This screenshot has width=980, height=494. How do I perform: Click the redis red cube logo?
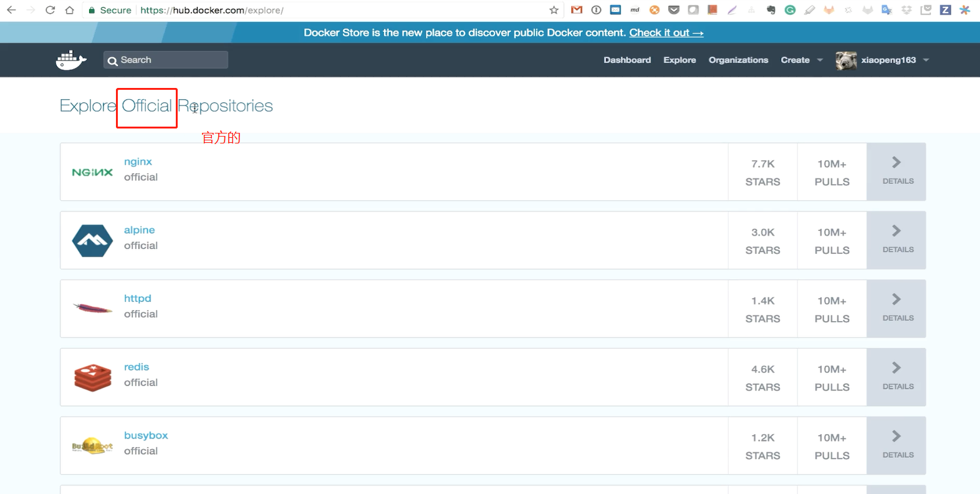click(92, 378)
